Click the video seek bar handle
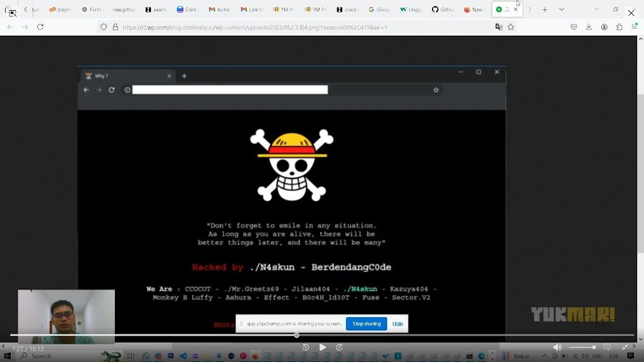Screen dimensions: 644x362 pyautogui.click(x=297, y=336)
